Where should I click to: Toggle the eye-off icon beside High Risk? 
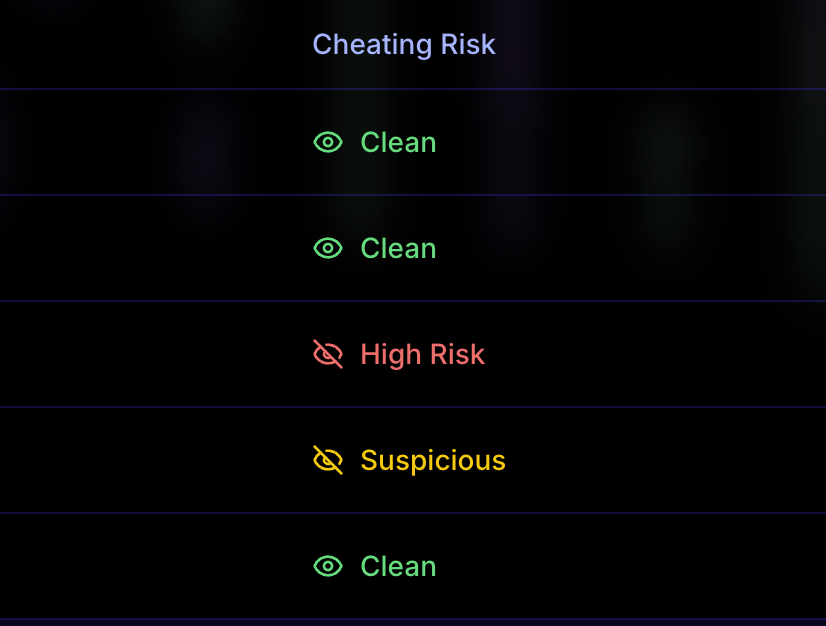click(328, 354)
